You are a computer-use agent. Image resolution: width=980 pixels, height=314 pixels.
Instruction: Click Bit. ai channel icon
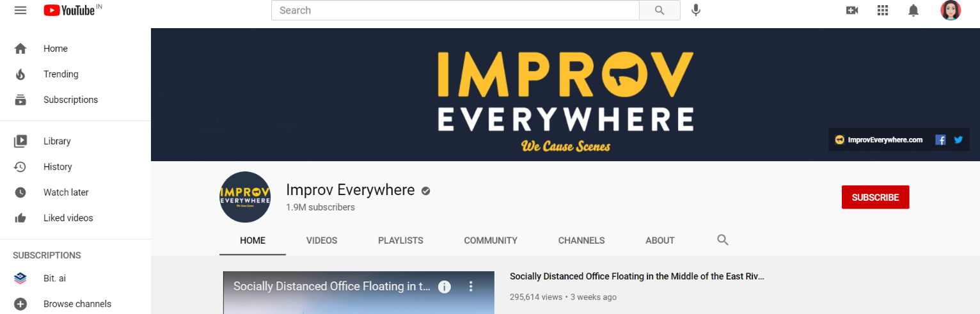(20, 278)
